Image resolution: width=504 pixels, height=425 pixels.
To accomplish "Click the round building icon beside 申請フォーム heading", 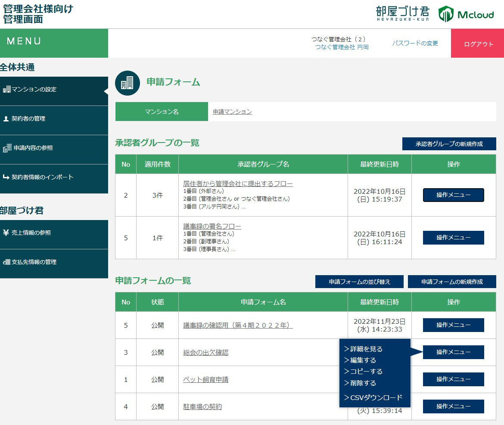I will coord(128,83).
